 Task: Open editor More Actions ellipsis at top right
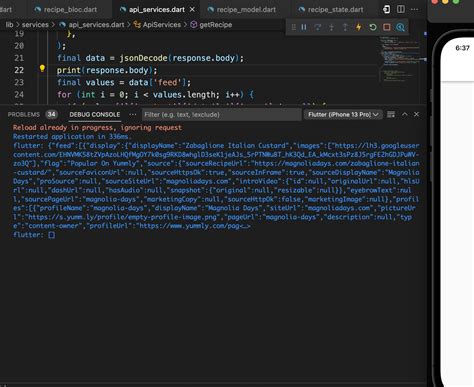415,9
